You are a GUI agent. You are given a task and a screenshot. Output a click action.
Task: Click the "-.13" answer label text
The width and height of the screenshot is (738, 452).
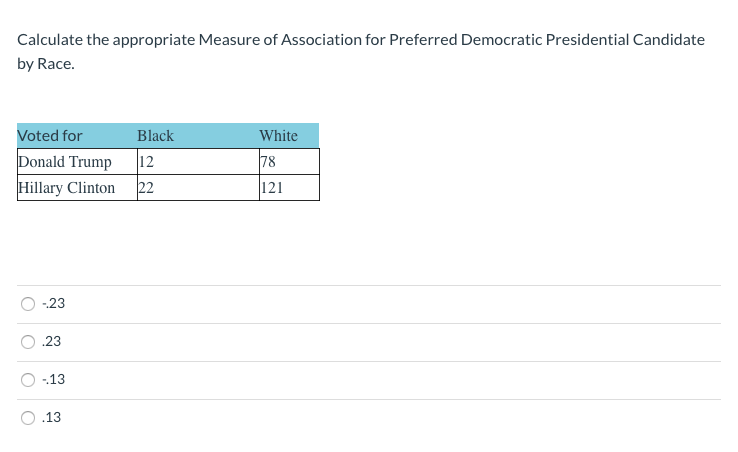click(53, 379)
